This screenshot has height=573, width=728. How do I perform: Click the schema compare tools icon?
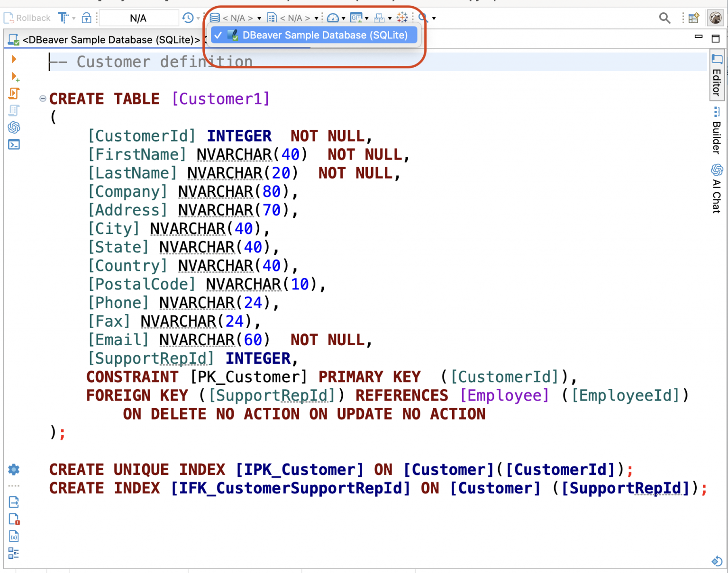click(379, 18)
